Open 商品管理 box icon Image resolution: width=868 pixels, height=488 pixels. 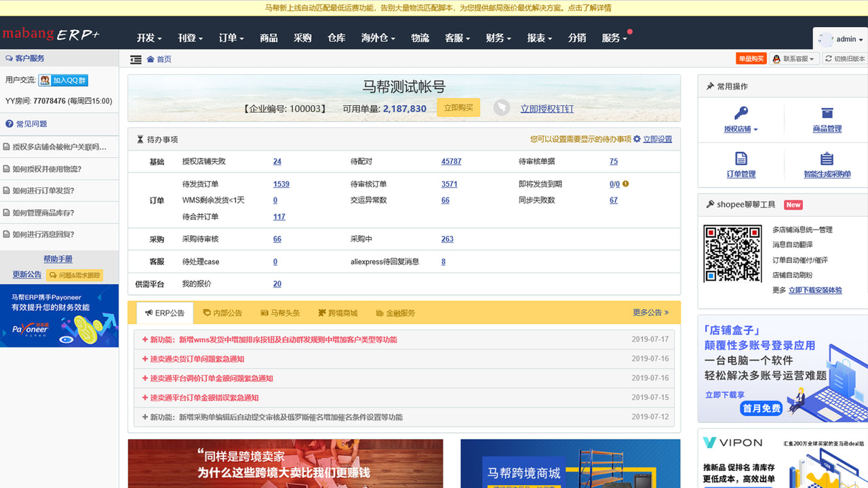827,113
